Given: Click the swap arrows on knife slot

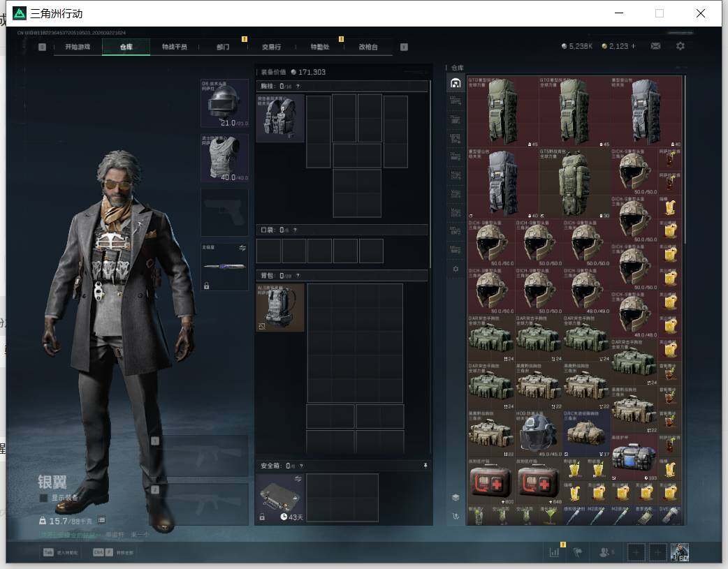Looking at the screenshot, I should [242, 248].
